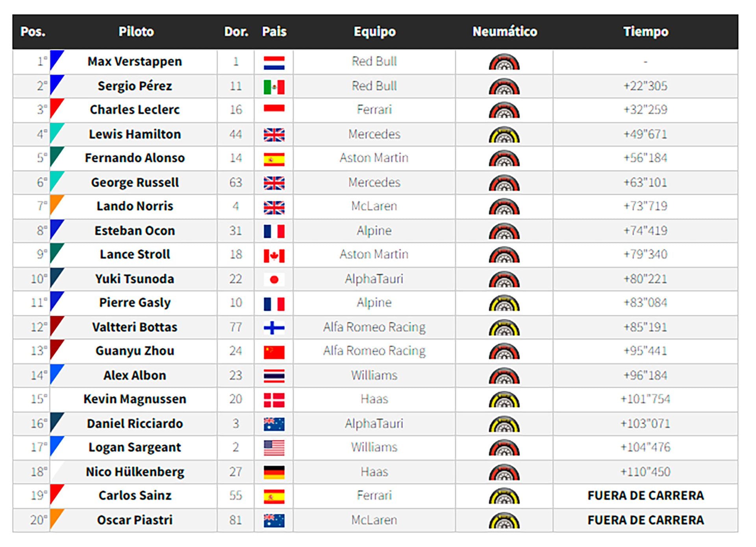Select the Neumático column header
The height and width of the screenshot is (547, 756).
(x=505, y=31)
